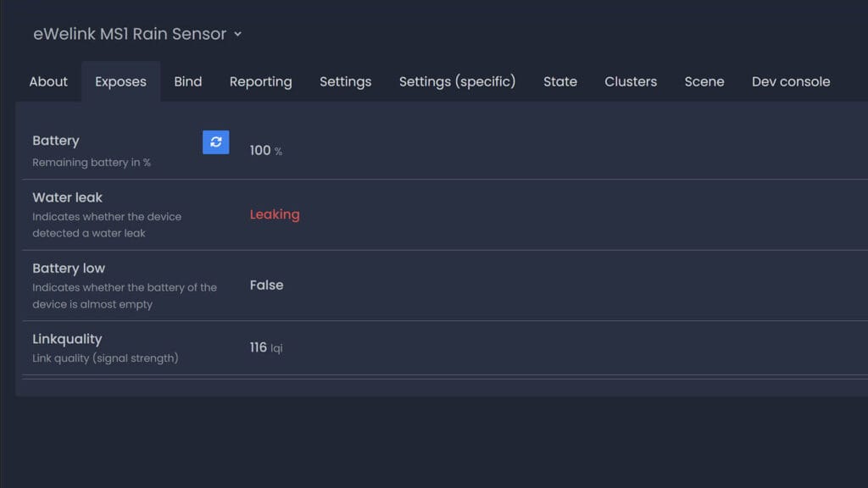Screen dimensions: 868x488
Task: Switch to the State tab
Action: (x=560, y=81)
